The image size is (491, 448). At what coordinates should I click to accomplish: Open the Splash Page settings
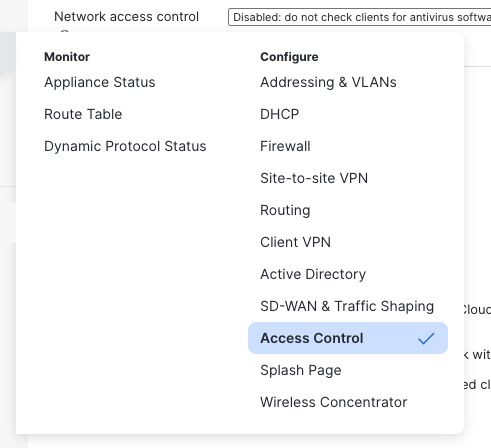[x=301, y=370]
